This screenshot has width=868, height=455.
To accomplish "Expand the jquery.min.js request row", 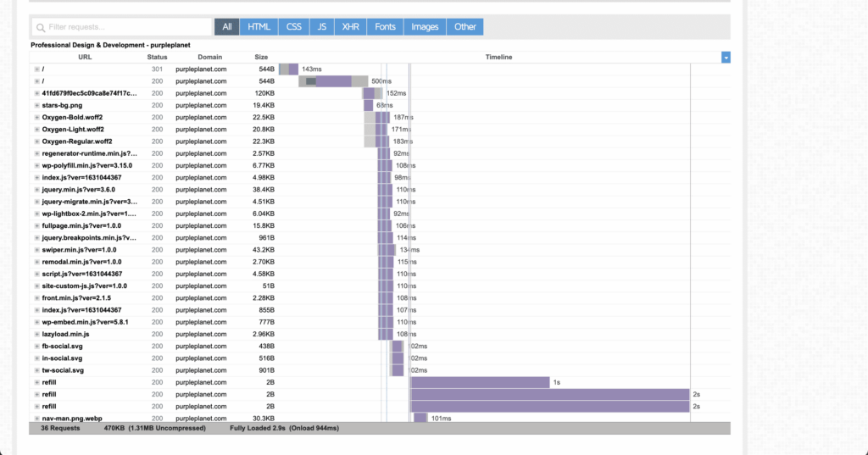I will 37,190.
